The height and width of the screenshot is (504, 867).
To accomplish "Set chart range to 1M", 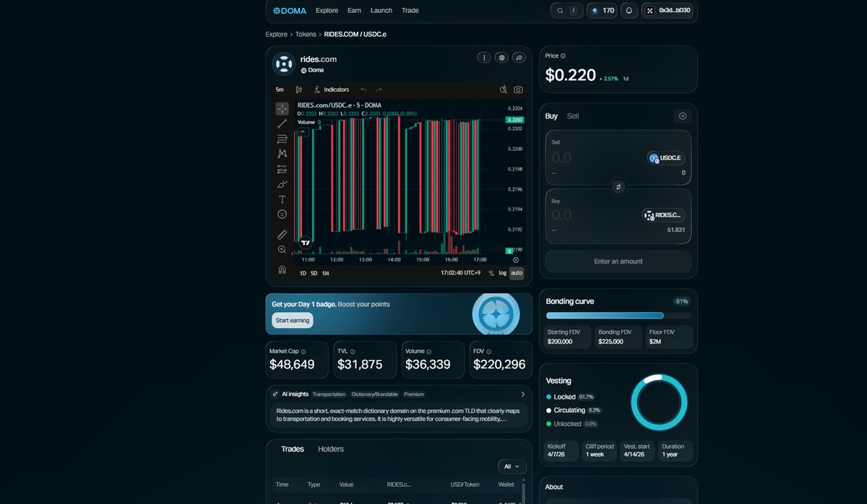I will (x=325, y=273).
